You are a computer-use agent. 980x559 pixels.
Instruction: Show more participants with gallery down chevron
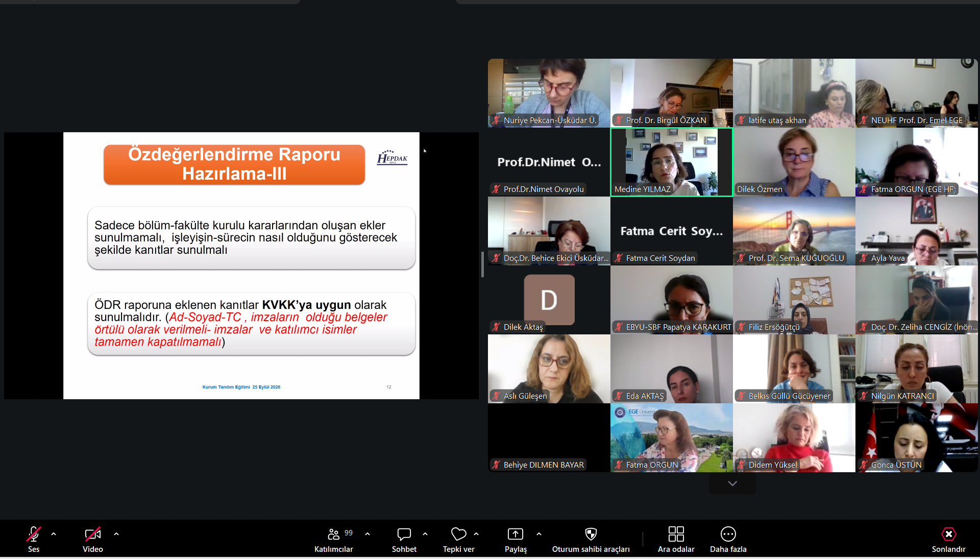pos(732,483)
